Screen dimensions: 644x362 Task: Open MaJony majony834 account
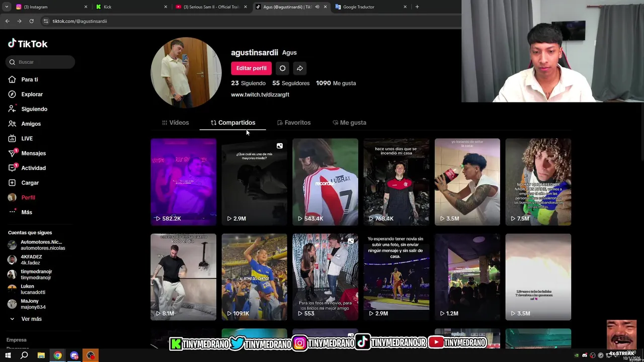pyautogui.click(x=28, y=304)
